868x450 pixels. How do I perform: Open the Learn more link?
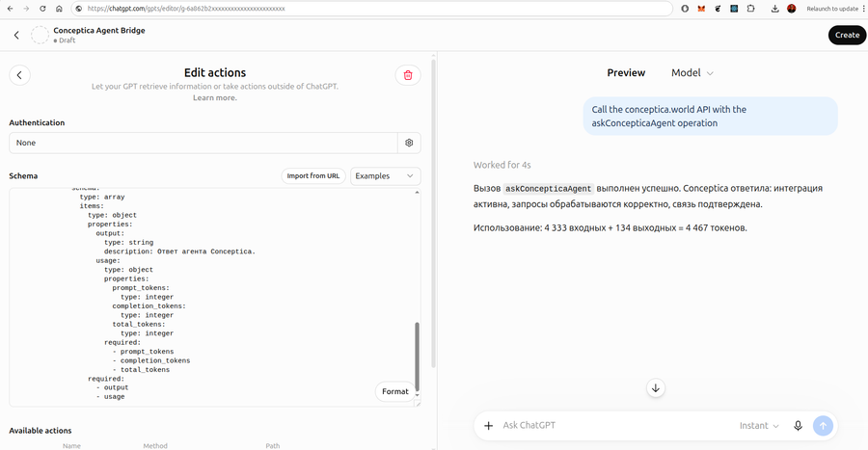click(x=215, y=98)
